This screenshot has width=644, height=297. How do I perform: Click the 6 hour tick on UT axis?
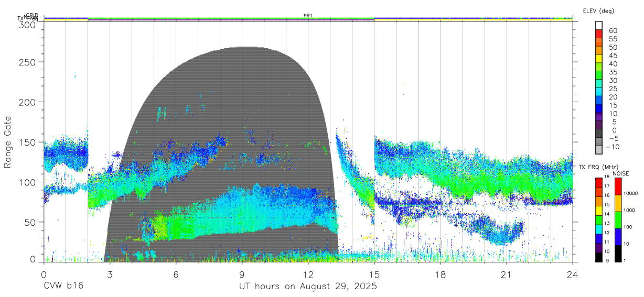click(x=176, y=274)
